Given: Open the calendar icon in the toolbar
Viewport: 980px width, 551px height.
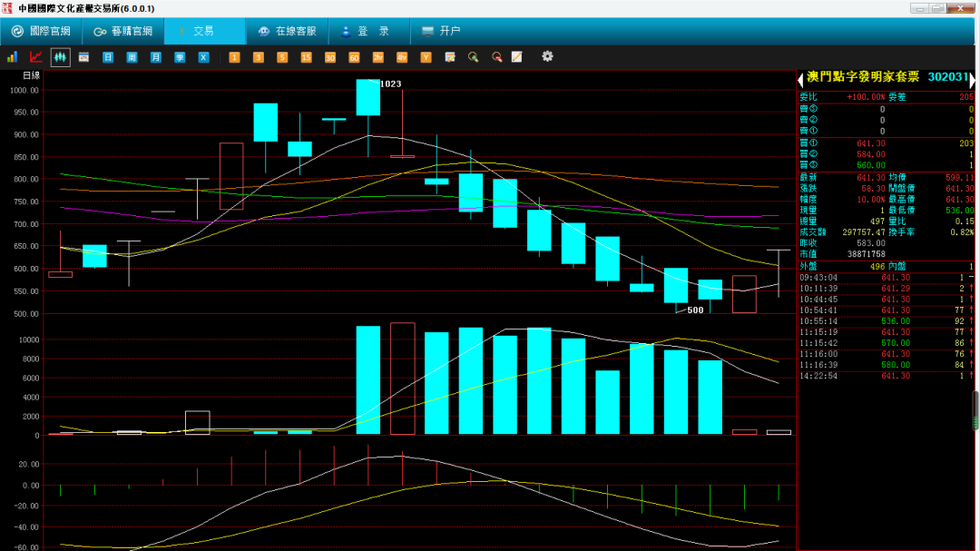Looking at the screenshot, I should (x=83, y=57).
